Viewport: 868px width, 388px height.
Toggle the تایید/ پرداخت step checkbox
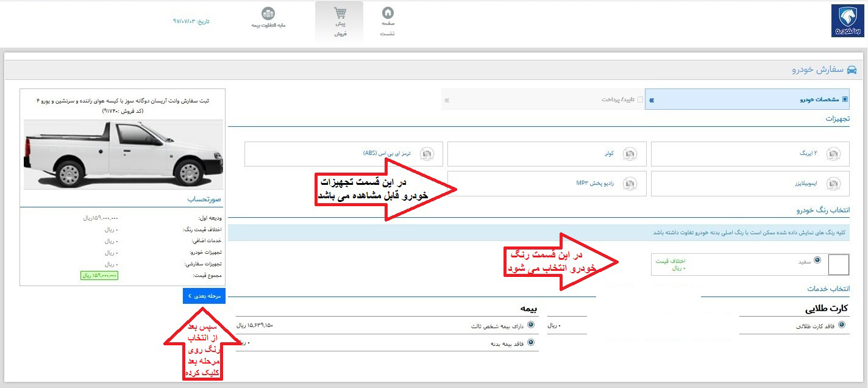click(x=639, y=99)
